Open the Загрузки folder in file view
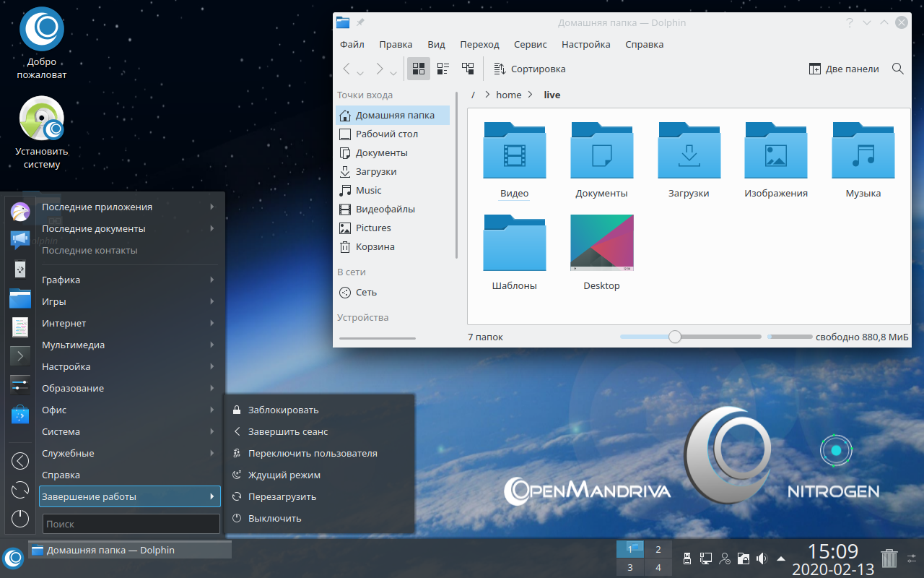Screen dimensions: 924x578 pyautogui.click(x=689, y=160)
